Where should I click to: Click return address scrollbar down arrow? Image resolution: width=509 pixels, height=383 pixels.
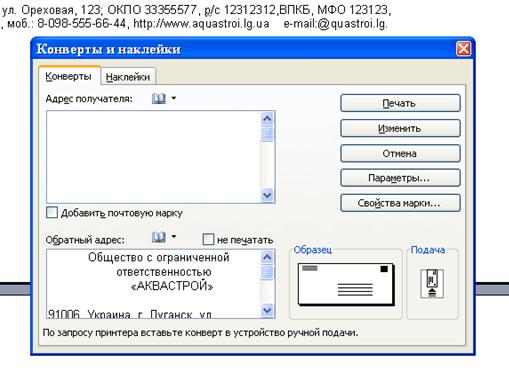pos(267,311)
